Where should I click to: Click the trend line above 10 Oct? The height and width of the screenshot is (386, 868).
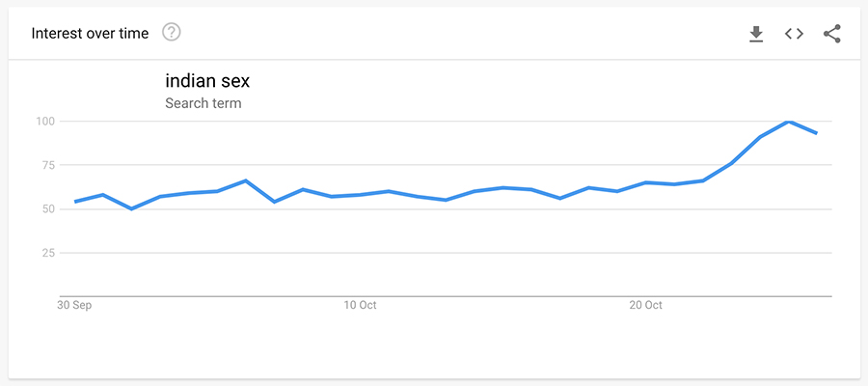pyautogui.click(x=360, y=195)
